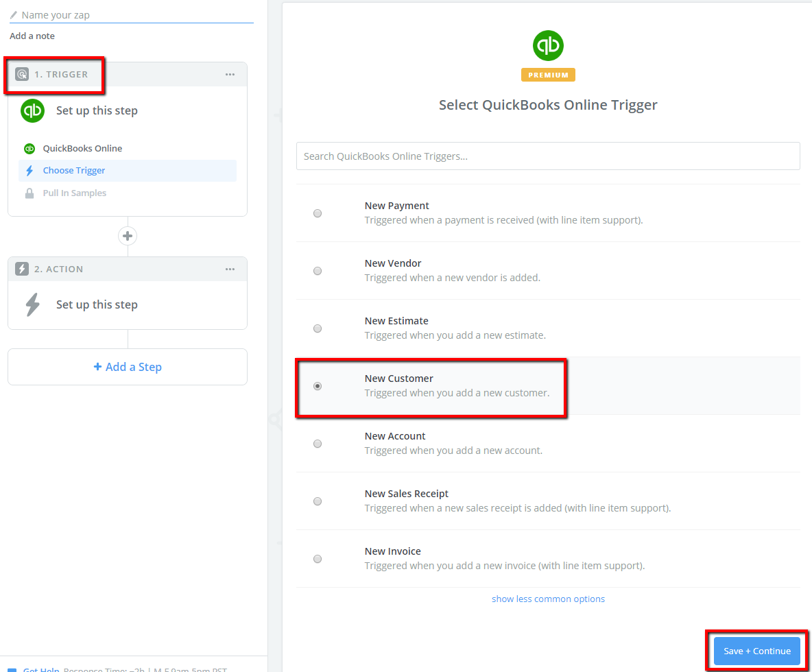Click the New Payment title text
The image size is (812, 672).
(396, 206)
